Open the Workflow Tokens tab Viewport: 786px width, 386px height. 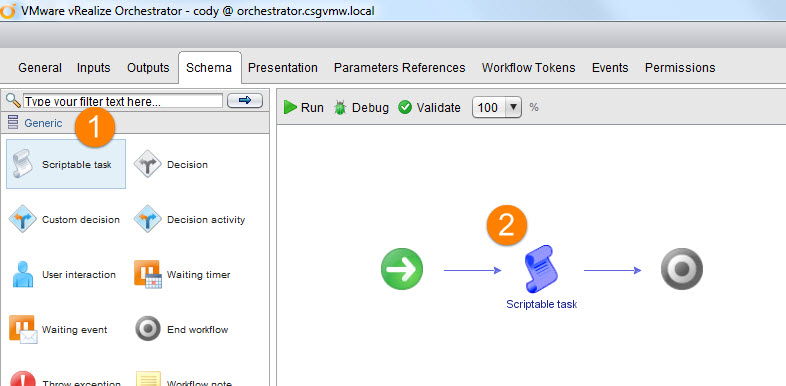click(x=529, y=68)
